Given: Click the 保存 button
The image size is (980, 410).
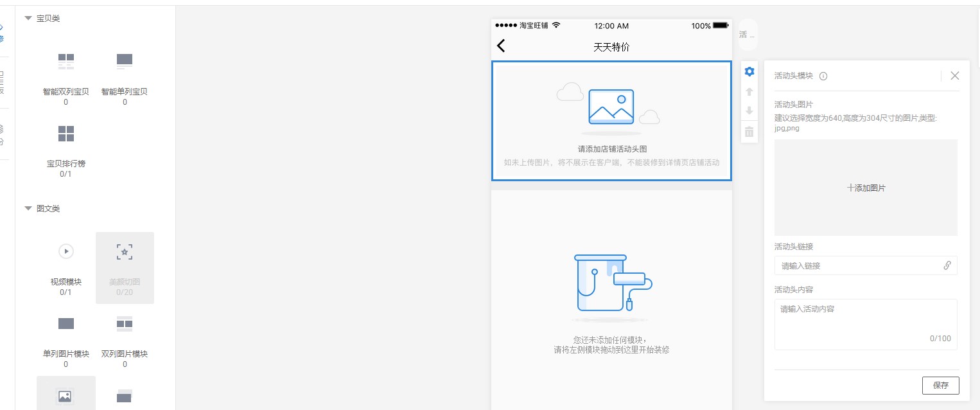Looking at the screenshot, I should click(940, 386).
